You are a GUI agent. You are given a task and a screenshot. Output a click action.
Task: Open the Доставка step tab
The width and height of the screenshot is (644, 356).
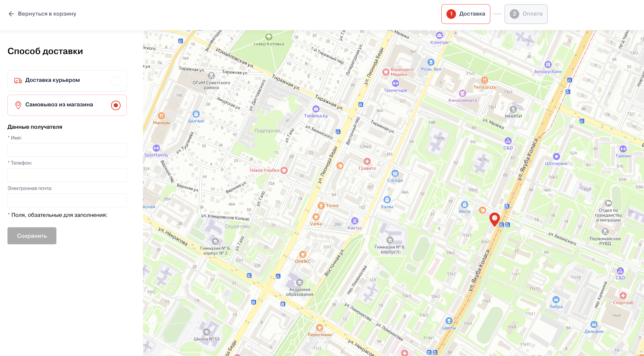[466, 14]
